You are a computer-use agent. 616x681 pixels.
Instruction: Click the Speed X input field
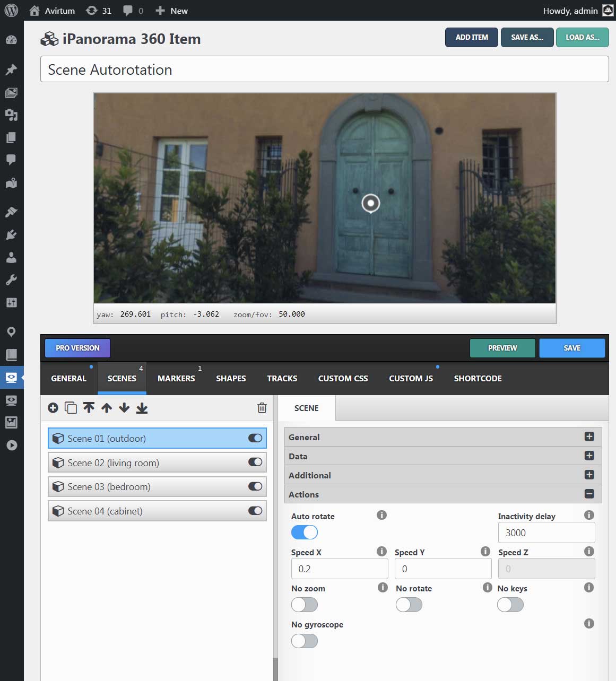[340, 569]
